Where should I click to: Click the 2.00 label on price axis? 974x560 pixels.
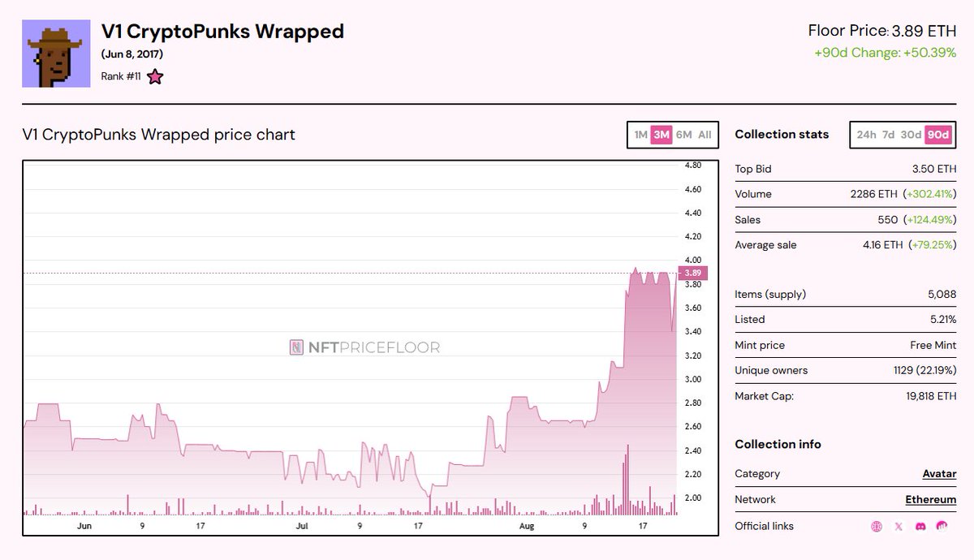point(693,498)
